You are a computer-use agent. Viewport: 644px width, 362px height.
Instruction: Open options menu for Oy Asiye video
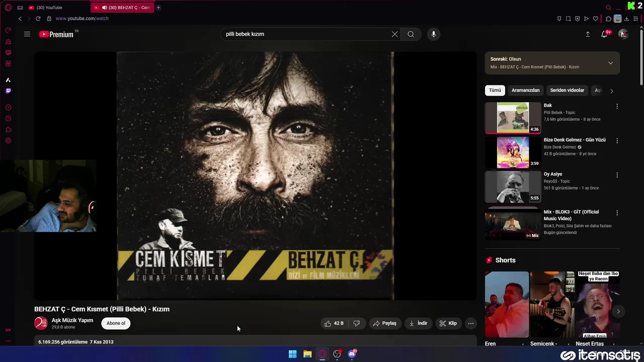click(x=617, y=175)
